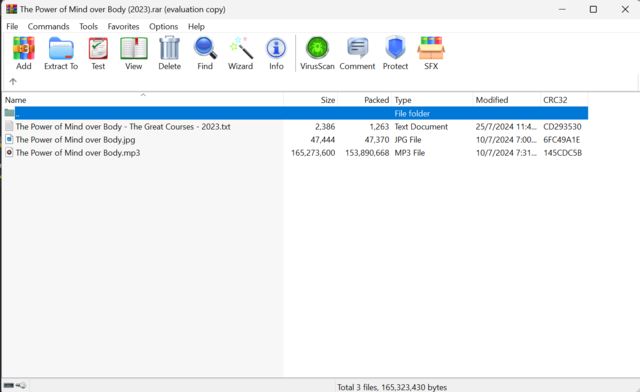
Task: Click packed value 153,890,668
Action: click(367, 153)
